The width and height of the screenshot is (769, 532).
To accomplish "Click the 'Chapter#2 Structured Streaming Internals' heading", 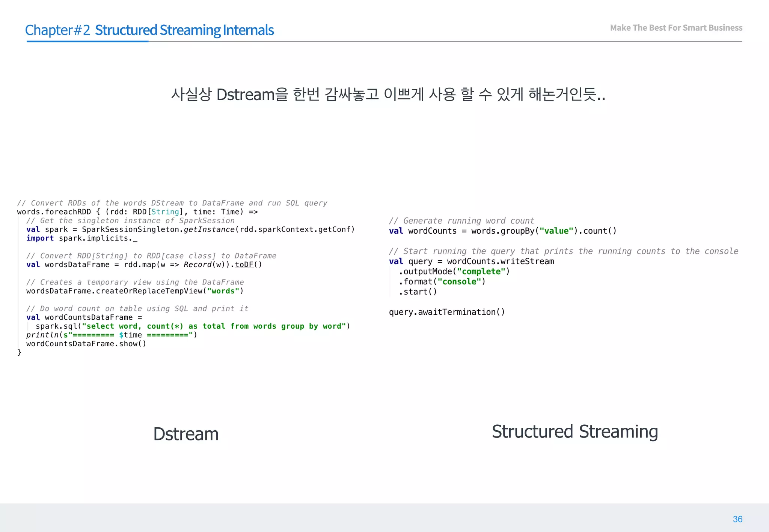I will pyautogui.click(x=149, y=30).
